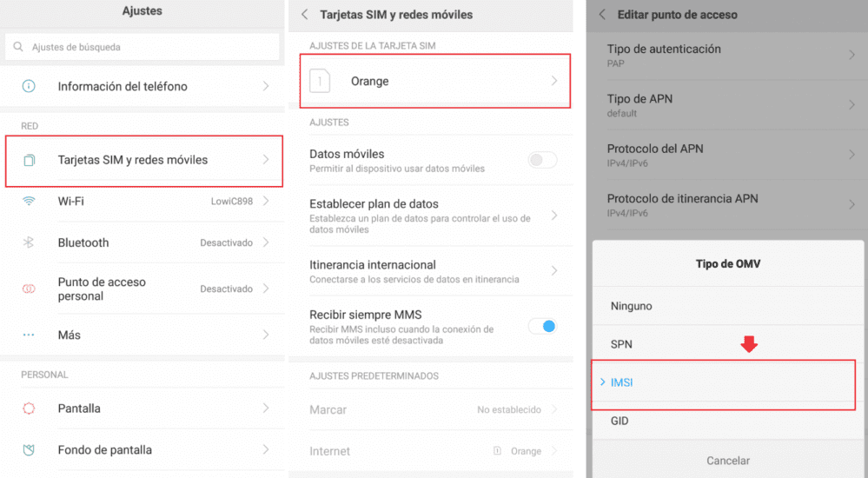Open the Bluetooth settings entry
Viewport: 868px width, 478px height.
pyautogui.click(x=142, y=242)
